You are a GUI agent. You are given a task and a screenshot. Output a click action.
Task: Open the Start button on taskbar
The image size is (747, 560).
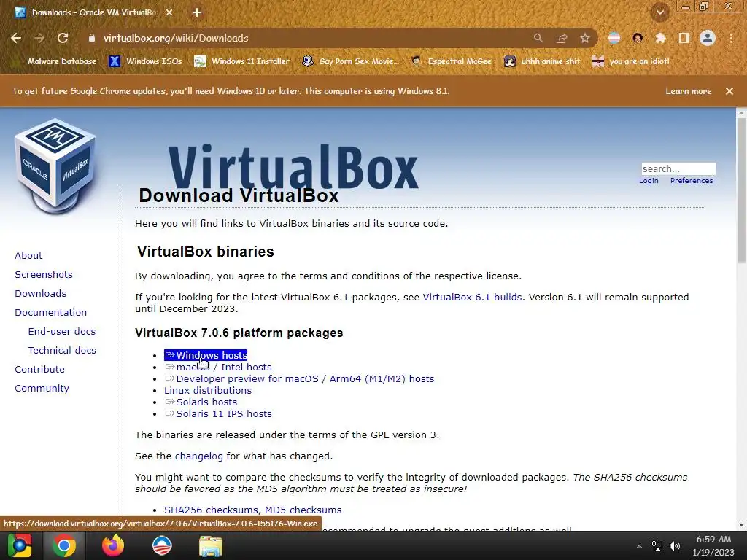[x=20, y=545]
